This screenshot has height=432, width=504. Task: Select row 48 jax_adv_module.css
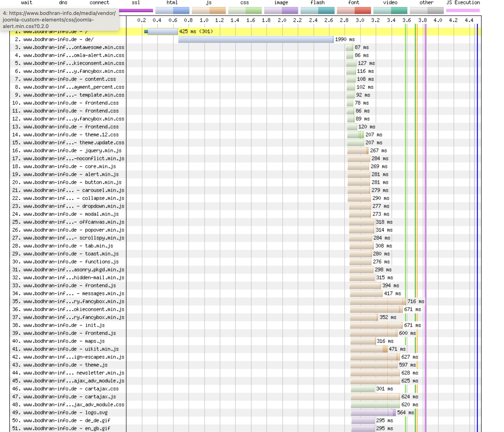[68, 404]
